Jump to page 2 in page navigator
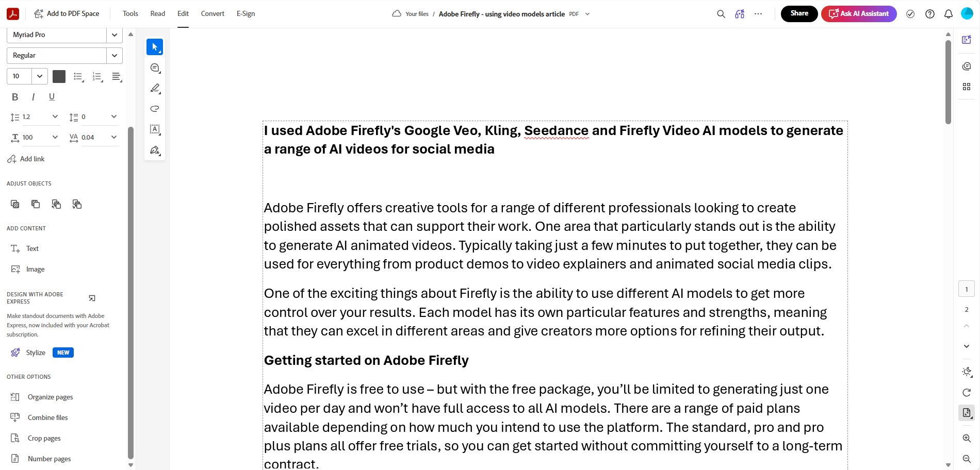This screenshot has height=470, width=980. (x=967, y=310)
